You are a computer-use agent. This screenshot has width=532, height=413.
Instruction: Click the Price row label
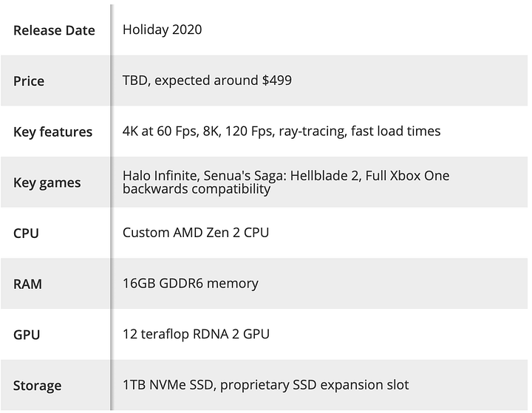point(29,81)
